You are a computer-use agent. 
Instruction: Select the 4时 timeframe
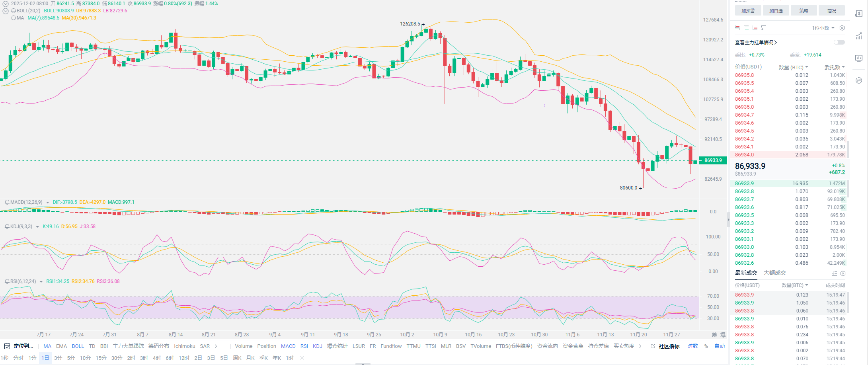coord(157,358)
